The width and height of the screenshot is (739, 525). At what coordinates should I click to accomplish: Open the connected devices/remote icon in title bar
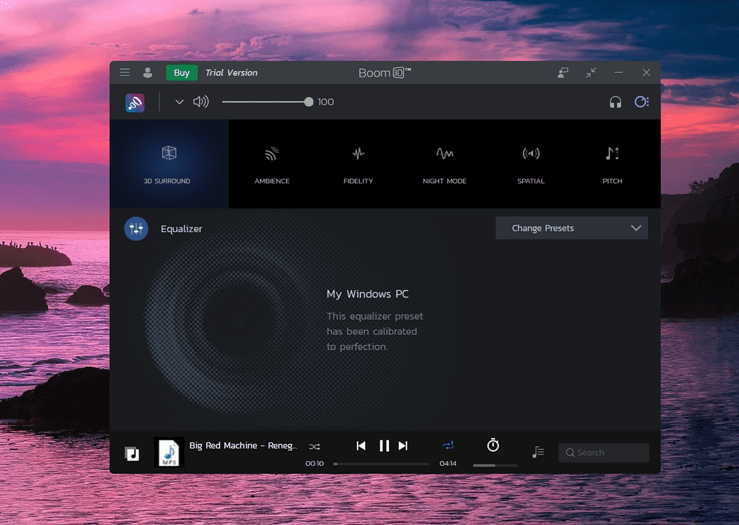pyautogui.click(x=563, y=72)
